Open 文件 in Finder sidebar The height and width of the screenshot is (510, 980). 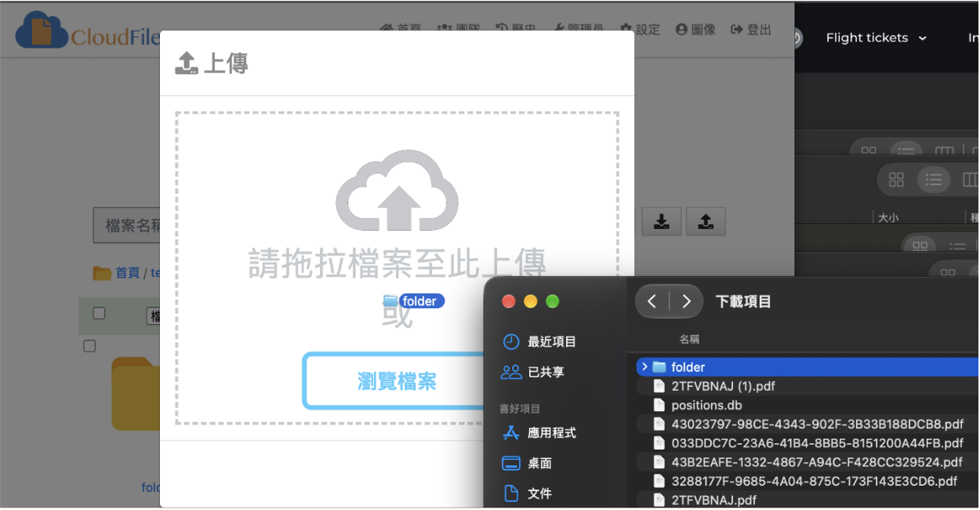click(x=527, y=494)
